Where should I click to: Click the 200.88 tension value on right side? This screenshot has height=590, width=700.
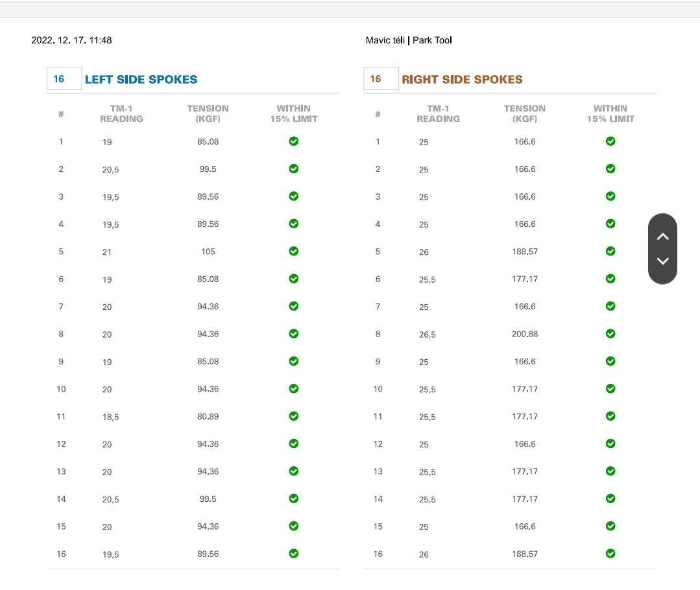coord(525,334)
